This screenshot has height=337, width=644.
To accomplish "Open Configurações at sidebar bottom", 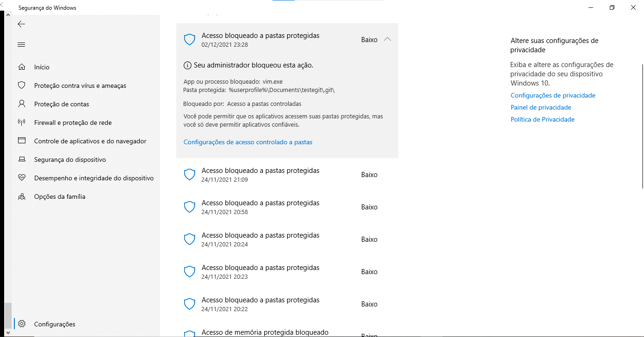I will click(86, 324).
